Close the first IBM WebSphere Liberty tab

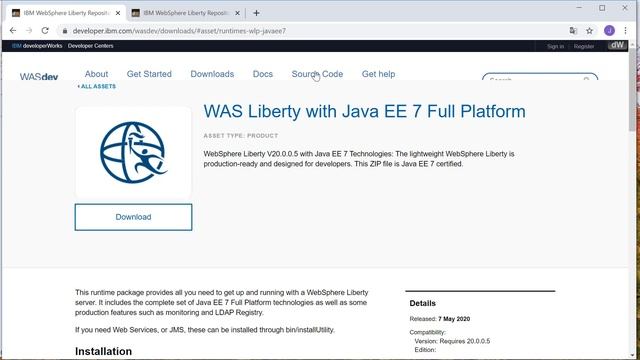(118, 13)
